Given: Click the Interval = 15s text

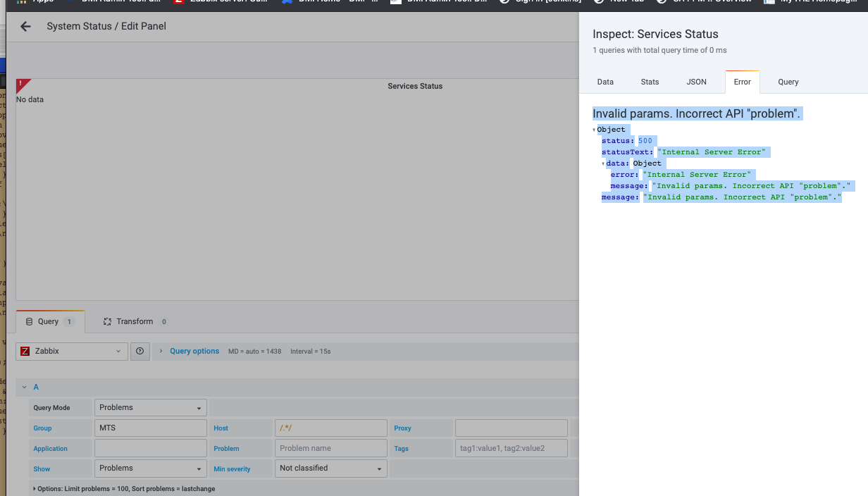Looking at the screenshot, I should (x=311, y=351).
